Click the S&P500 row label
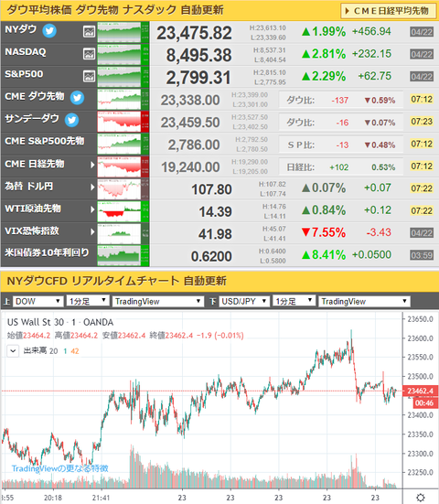The image size is (439, 504). click(x=24, y=74)
